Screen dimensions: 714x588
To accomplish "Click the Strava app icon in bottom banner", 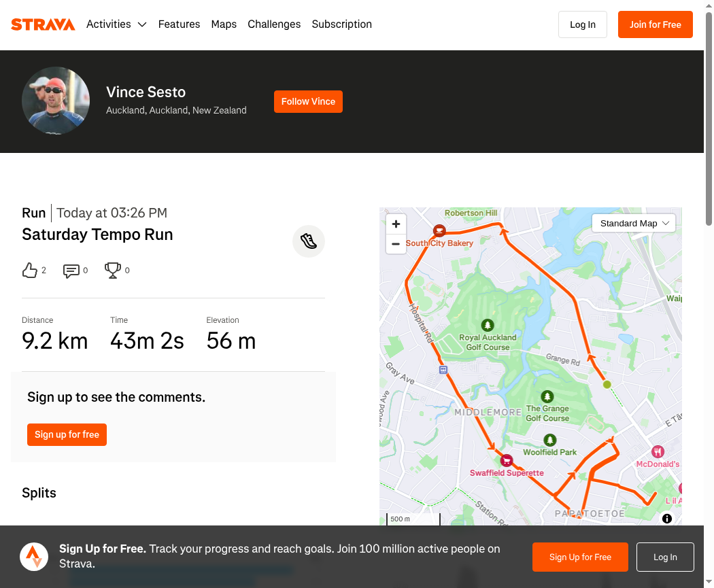I will [34, 557].
